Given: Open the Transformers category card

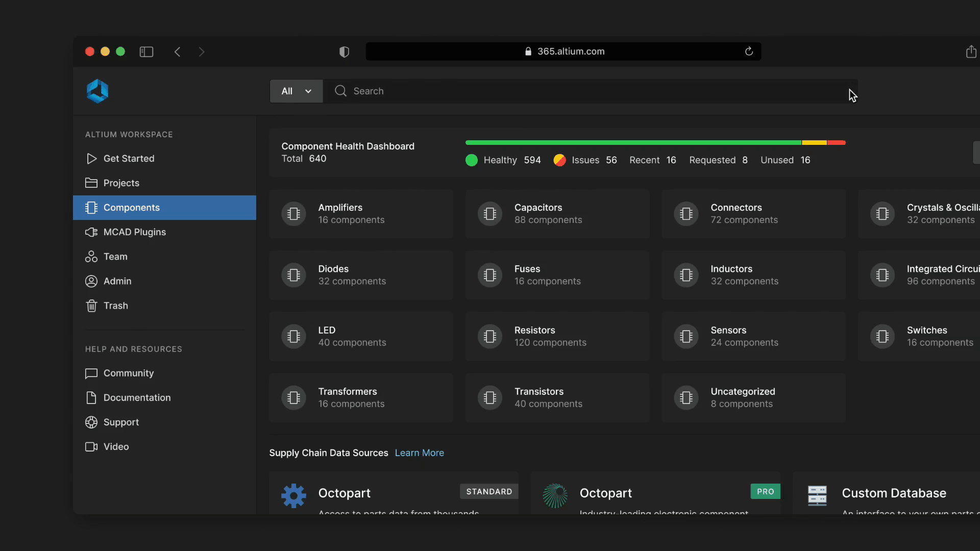Looking at the screenshot, I should 361,397.
